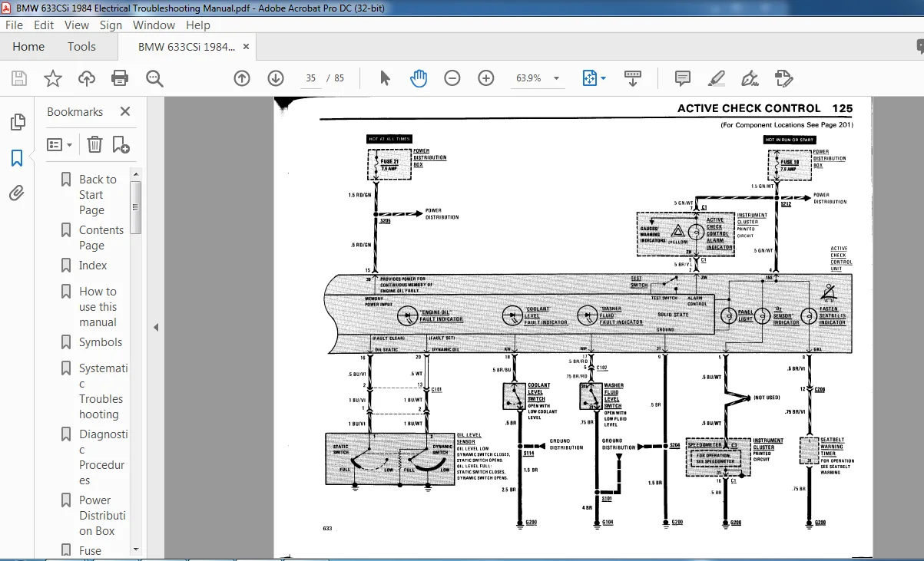
Task: Collapse the navigation pane arrow
Action: tap(156, 327)
